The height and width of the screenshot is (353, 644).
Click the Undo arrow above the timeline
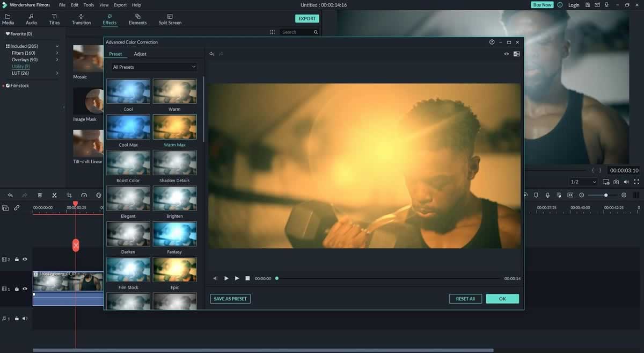10,195
